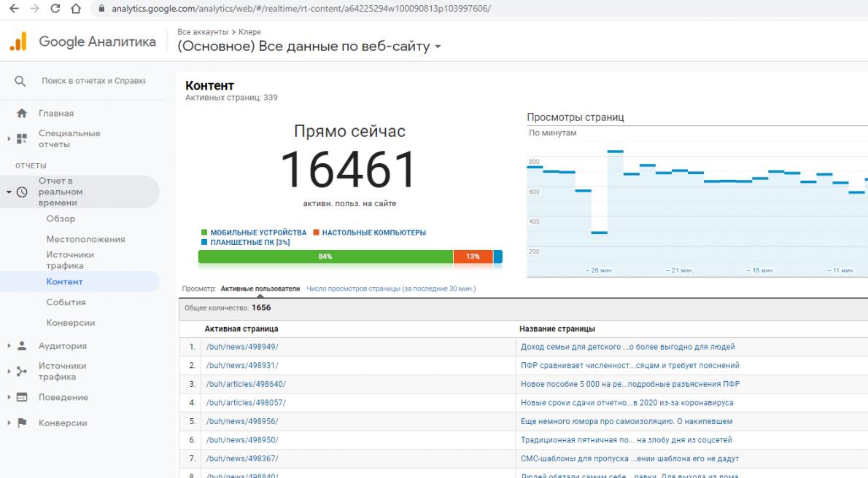Open the /buh/news/498950/ page link
This screenshot has height=478, width=868.
pyautogui.click(x=242, y=440)
